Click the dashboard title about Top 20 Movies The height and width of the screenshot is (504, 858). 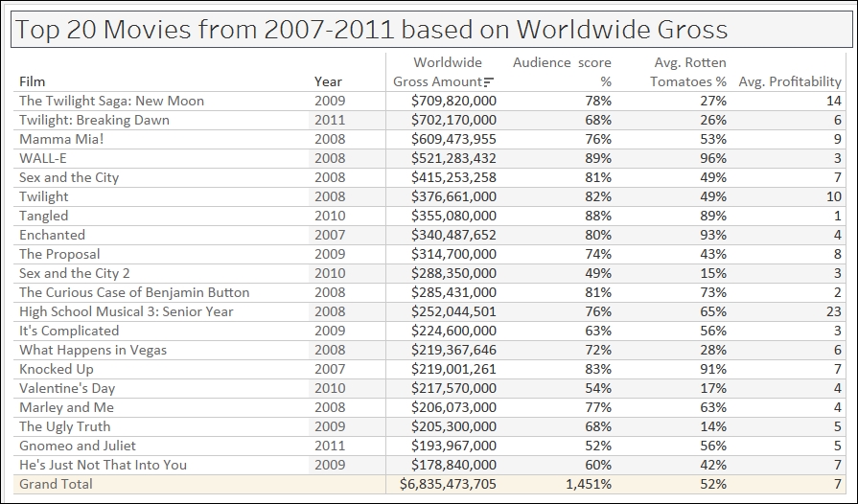point(372,30)
